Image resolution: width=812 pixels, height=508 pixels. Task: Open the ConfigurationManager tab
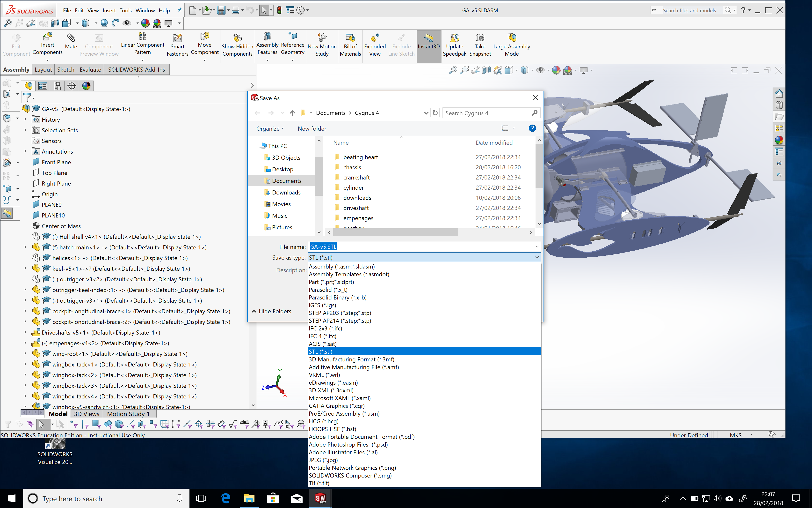[57, 86]
